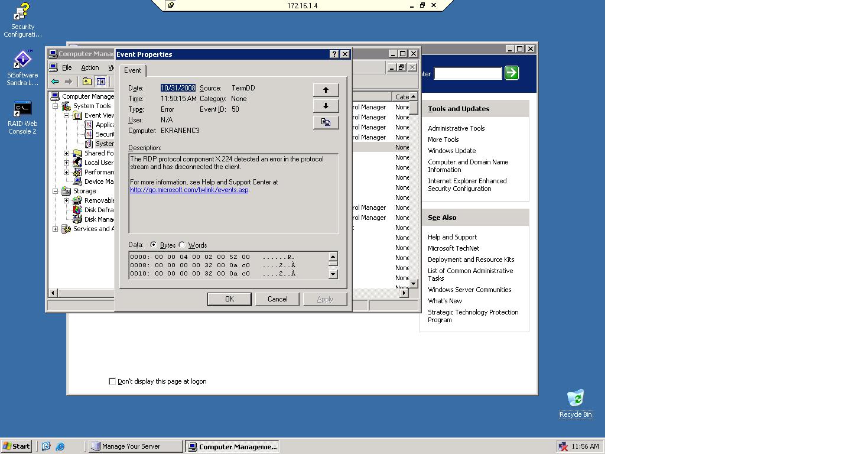Copy event details to the clipboard
The width and height of the screenshot is (868, 454).
click(x=326, y=122)
